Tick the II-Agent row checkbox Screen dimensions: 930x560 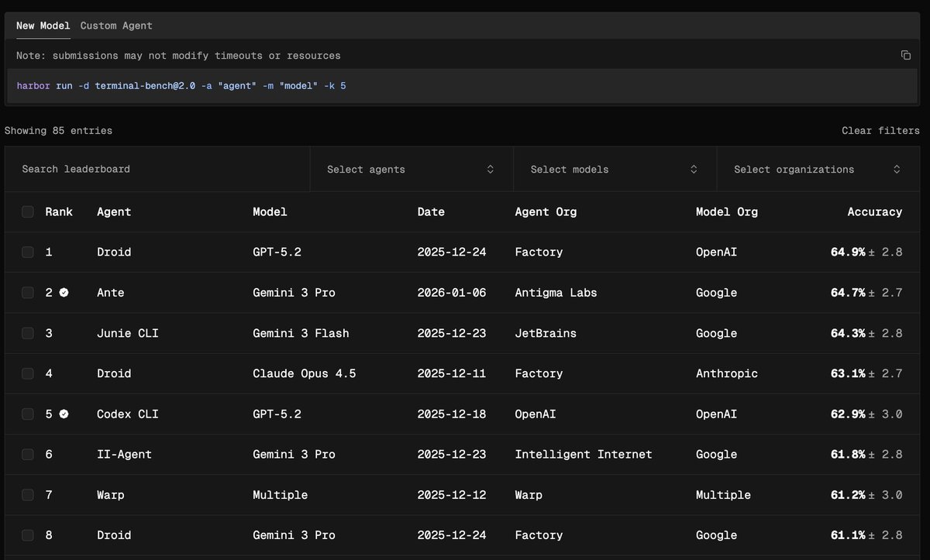pos(28,454)
